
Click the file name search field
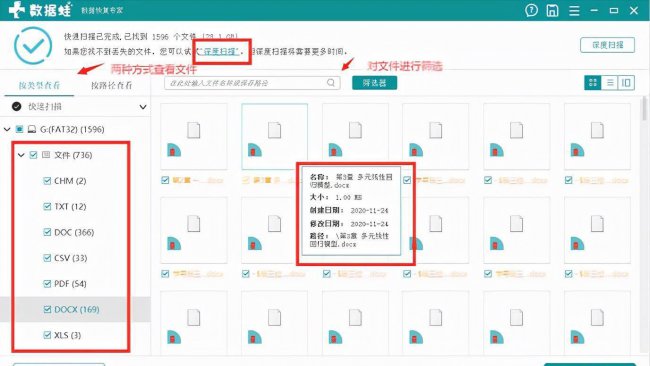click(252, 83)
